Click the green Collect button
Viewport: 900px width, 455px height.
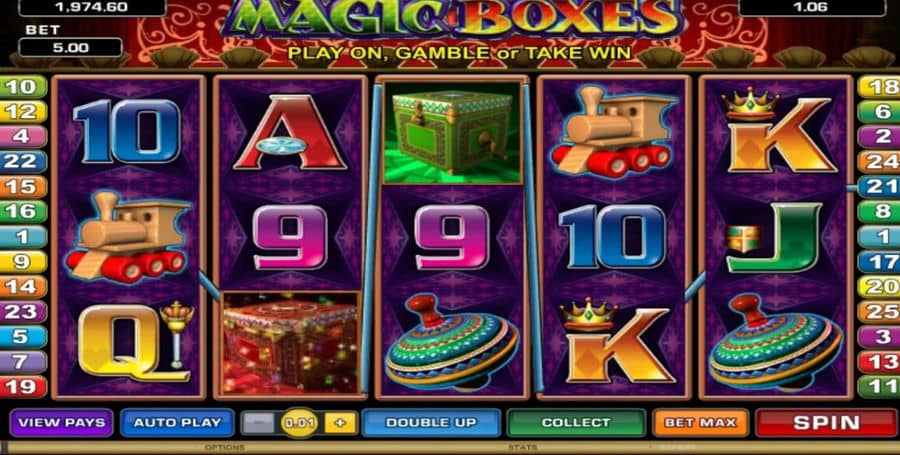click(576, 423)
